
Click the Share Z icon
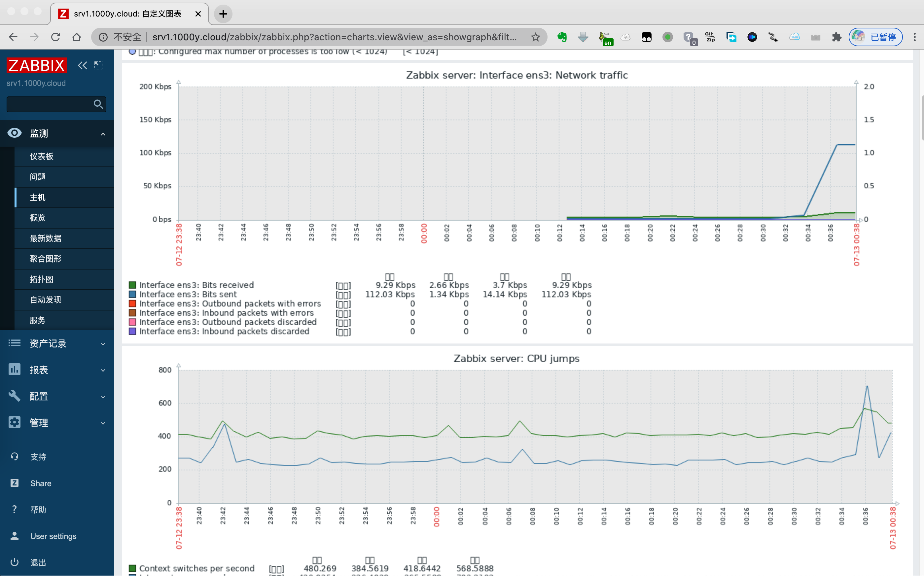coord(15,483)
